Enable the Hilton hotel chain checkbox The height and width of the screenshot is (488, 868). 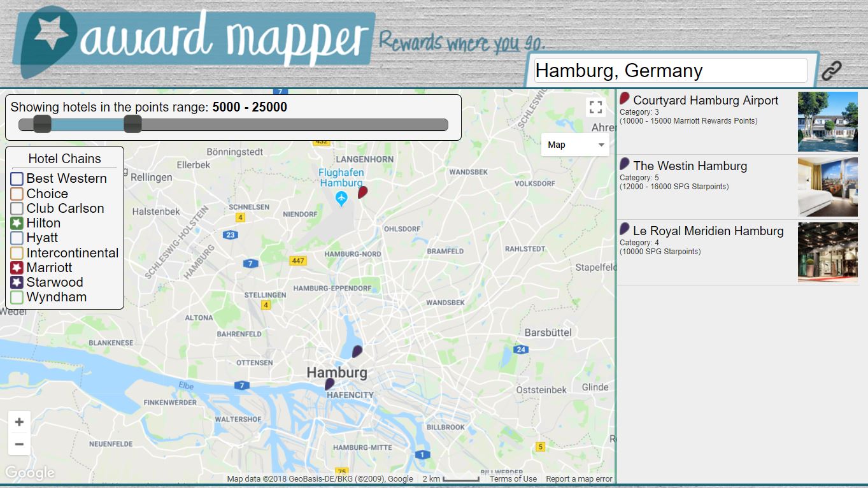(17, 222)
